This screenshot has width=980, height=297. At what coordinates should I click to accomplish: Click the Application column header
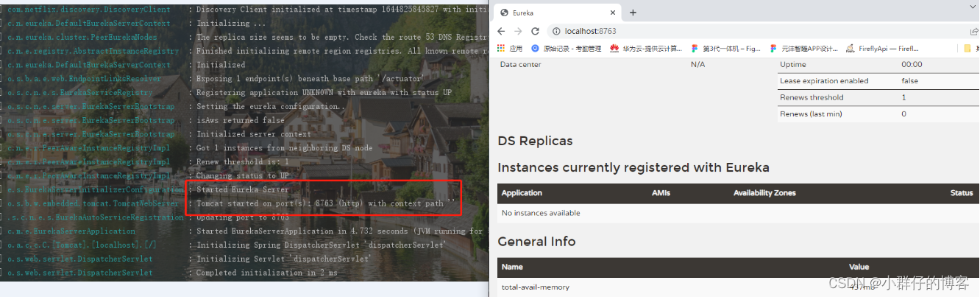(x=522, y=193)
